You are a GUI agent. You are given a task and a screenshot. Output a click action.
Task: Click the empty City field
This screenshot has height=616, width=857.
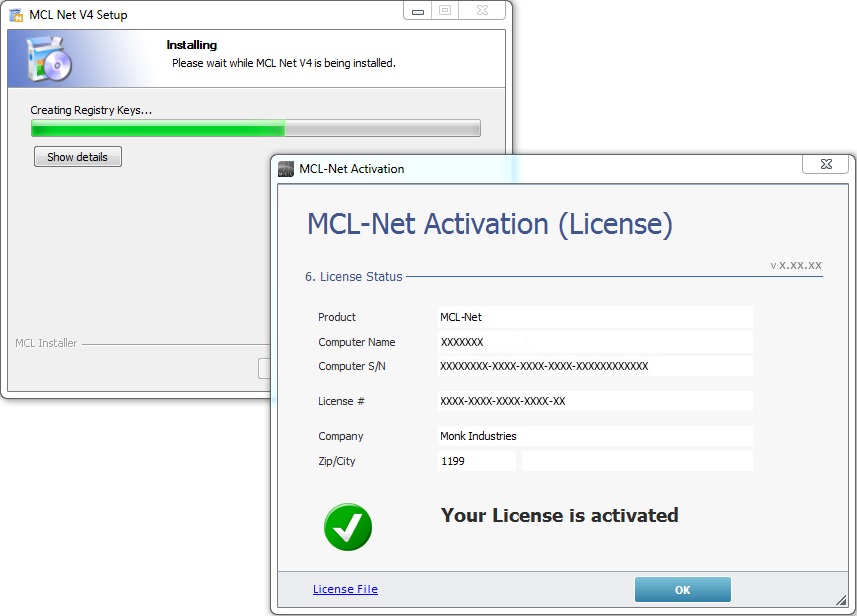[637, 461]
